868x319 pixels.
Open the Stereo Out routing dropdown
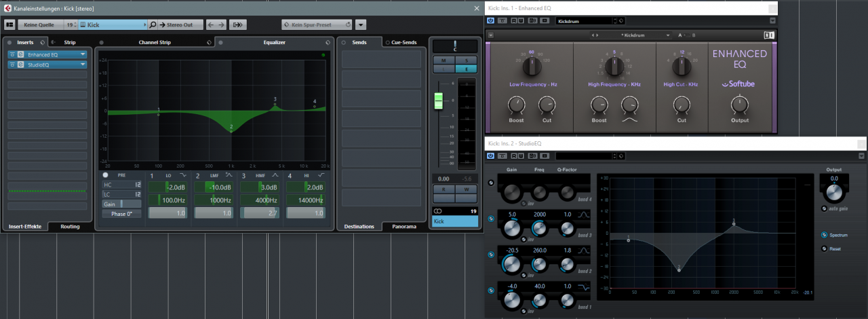click(180, 24)
